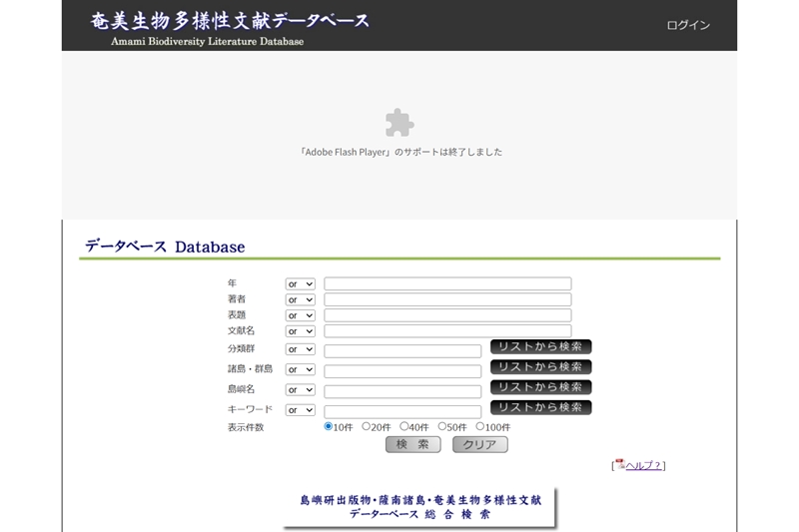Focus the 表題 title input field
This screenshot has height=532, width=799.
point(447,315)
